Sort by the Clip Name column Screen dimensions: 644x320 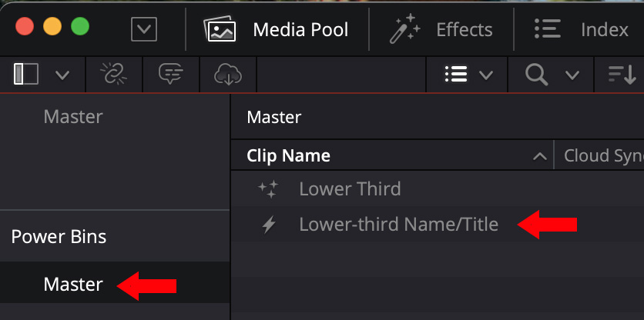[288, 156]
